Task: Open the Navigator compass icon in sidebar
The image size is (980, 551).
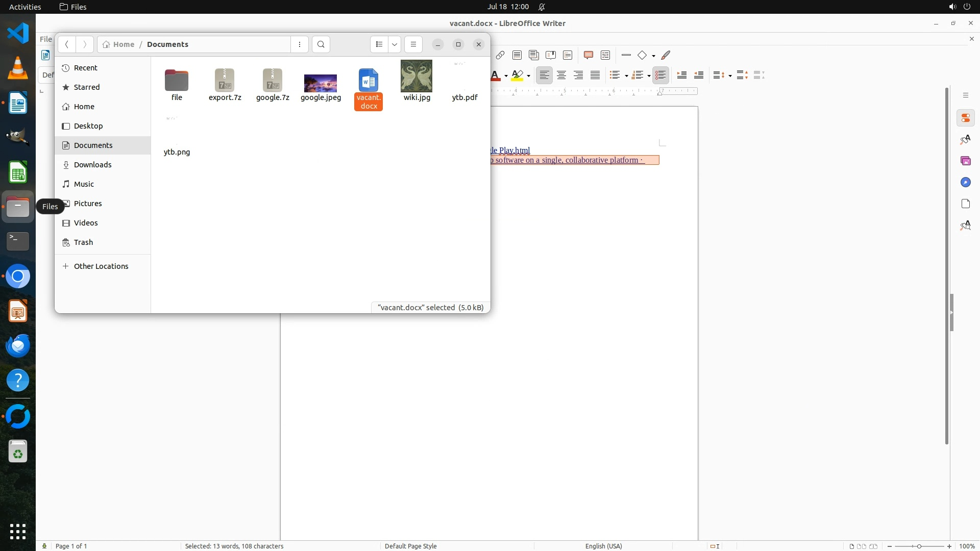Action: click(965, 182)
